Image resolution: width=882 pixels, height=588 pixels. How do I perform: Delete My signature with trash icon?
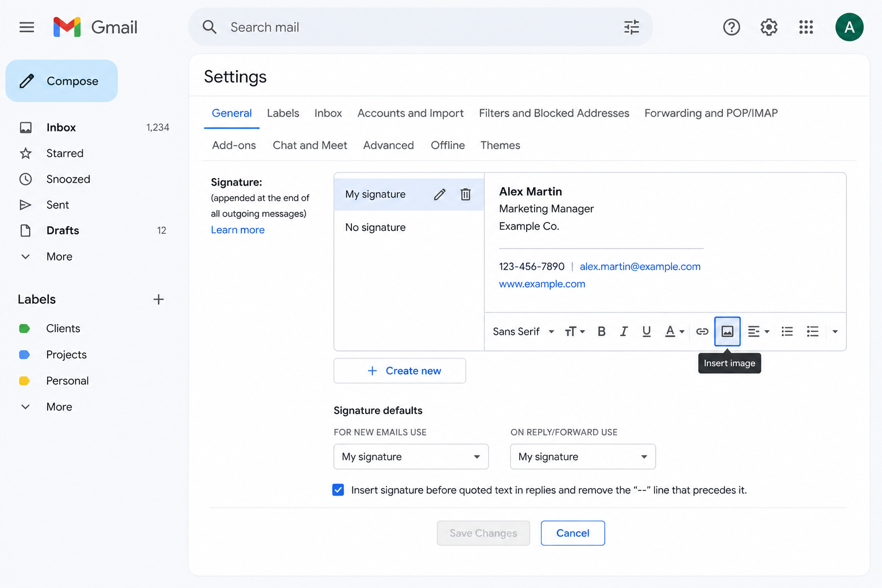pos(466,195)
